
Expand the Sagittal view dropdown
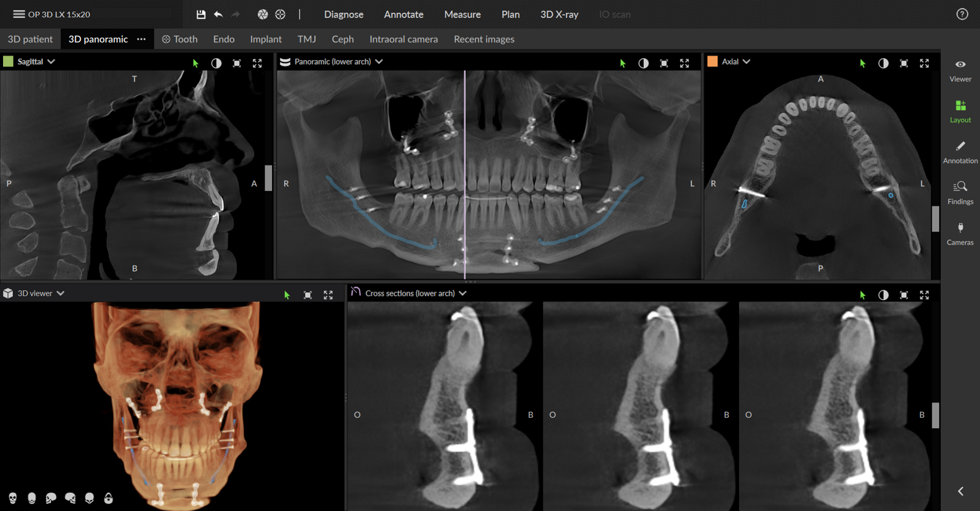51,62
